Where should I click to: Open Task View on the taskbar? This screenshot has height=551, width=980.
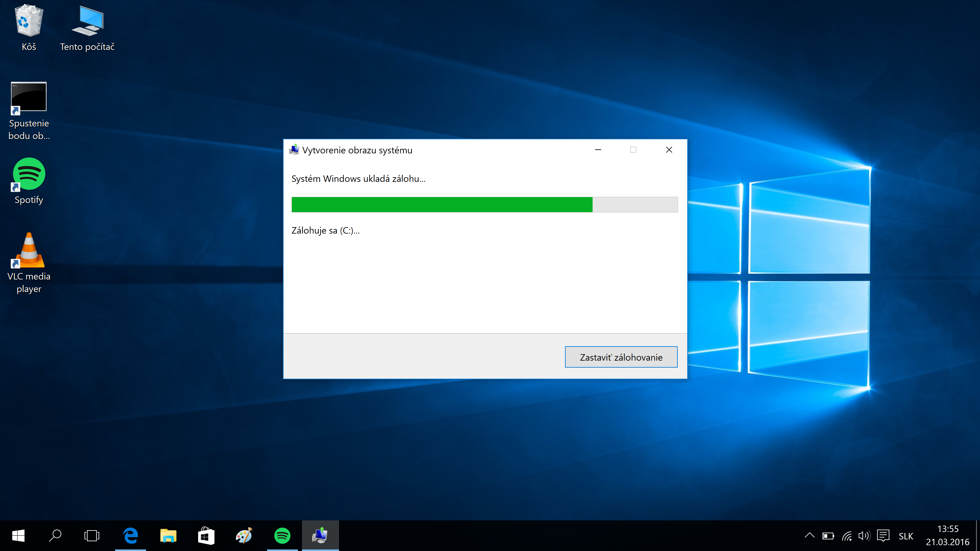[92, 536]
